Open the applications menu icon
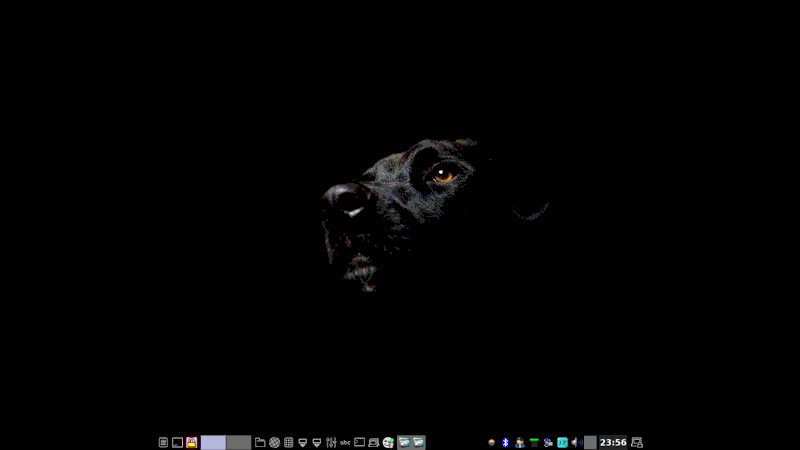 pos(163,442)
